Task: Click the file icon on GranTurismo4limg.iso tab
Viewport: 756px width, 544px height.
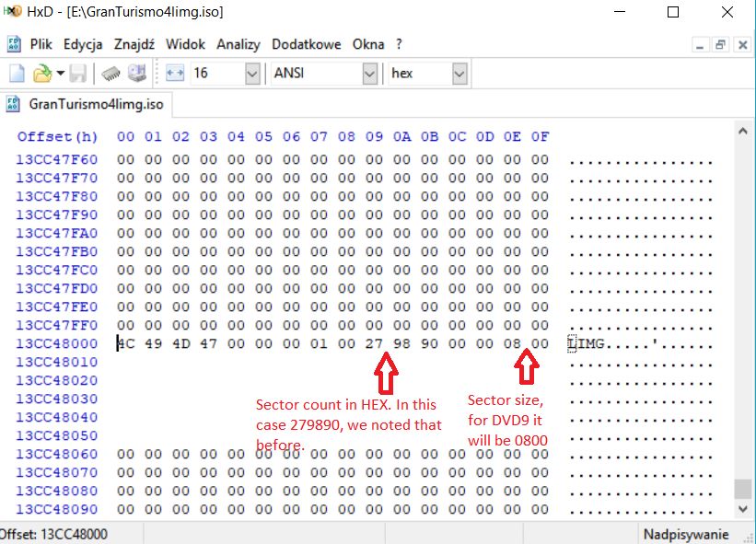Action: coord(13,104)
